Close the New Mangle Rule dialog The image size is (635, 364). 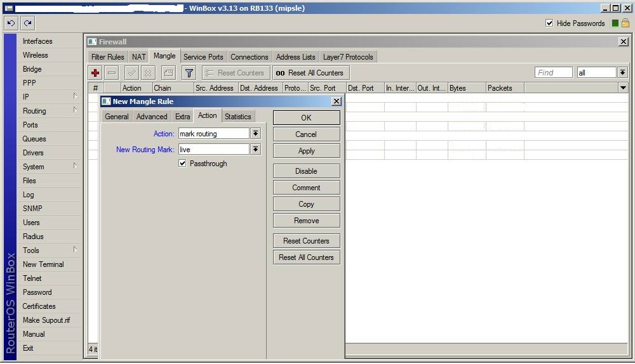pos(336,101)
